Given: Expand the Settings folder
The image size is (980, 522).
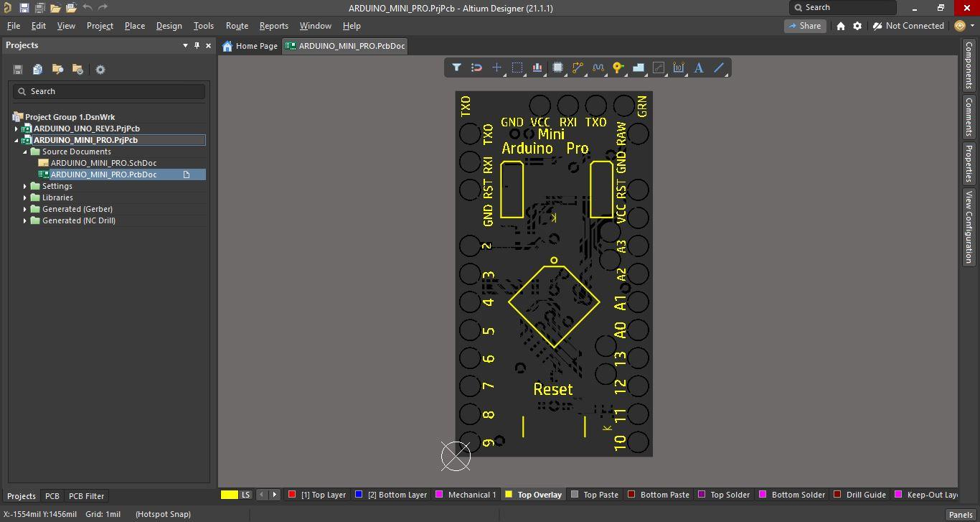Looking at the screenshot, I should point(25,186).
